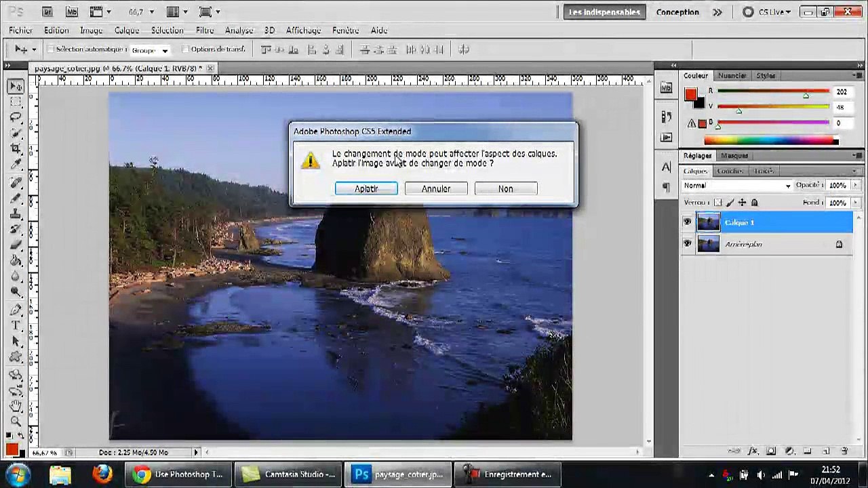The height and width of the screenshot is (488, 868).
Task: Toggle lock transparent pixels in Verrou row
Action: [718, 203]
